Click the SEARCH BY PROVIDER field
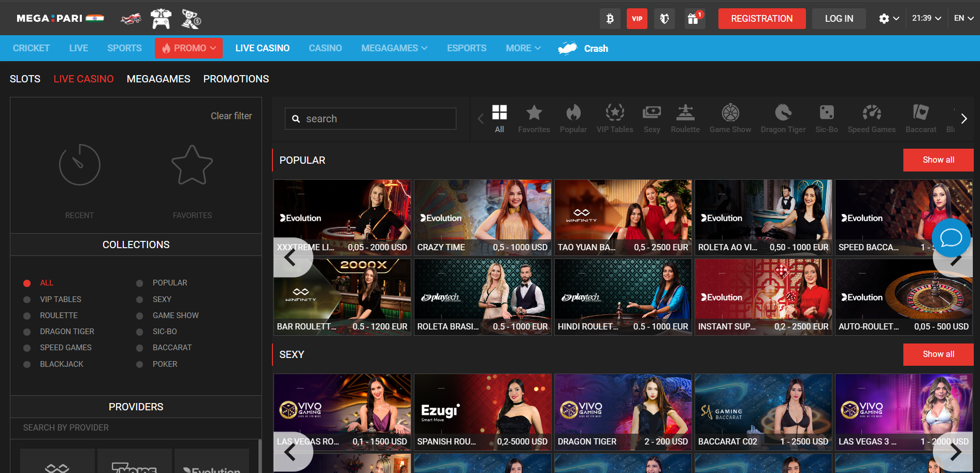Viewport: 980px width, 473px height. (136, 428)
